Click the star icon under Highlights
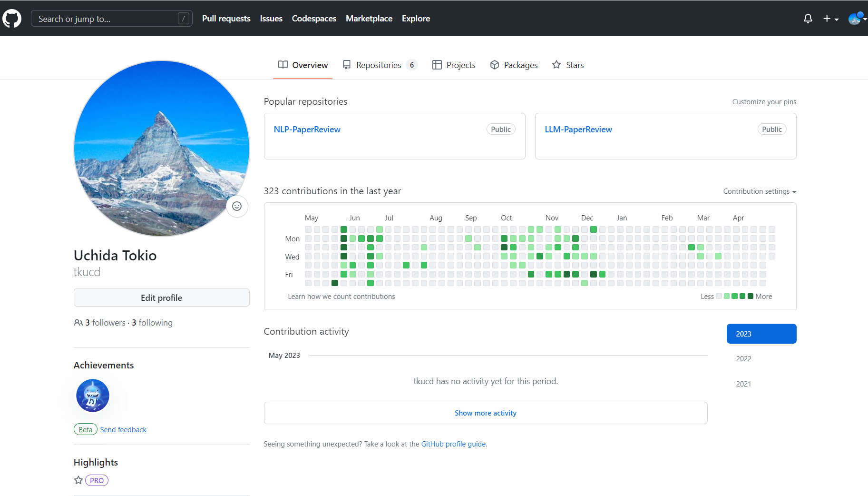The height and width of the screenshot is (496, 868). click(x=78, y=480)
